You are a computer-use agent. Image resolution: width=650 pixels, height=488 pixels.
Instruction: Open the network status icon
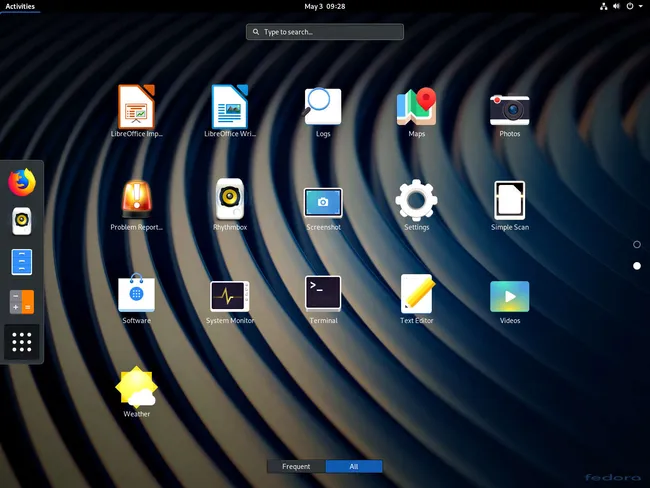[x=604, y=6]
